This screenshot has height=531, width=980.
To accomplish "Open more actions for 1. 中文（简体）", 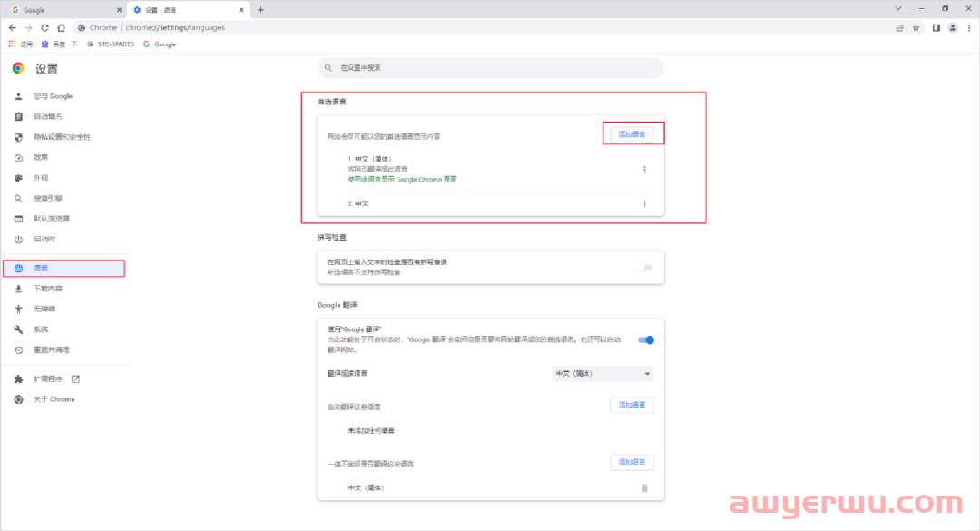I will 644,170.
